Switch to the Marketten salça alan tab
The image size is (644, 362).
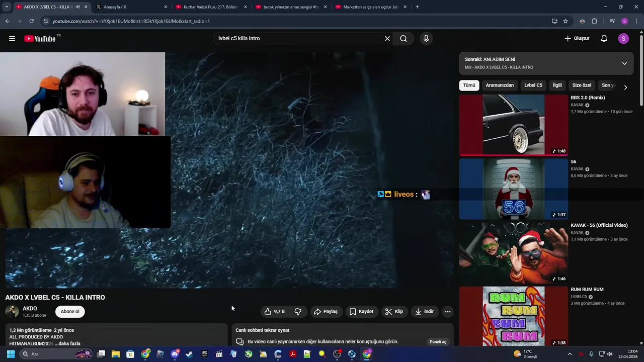(371, 7)
